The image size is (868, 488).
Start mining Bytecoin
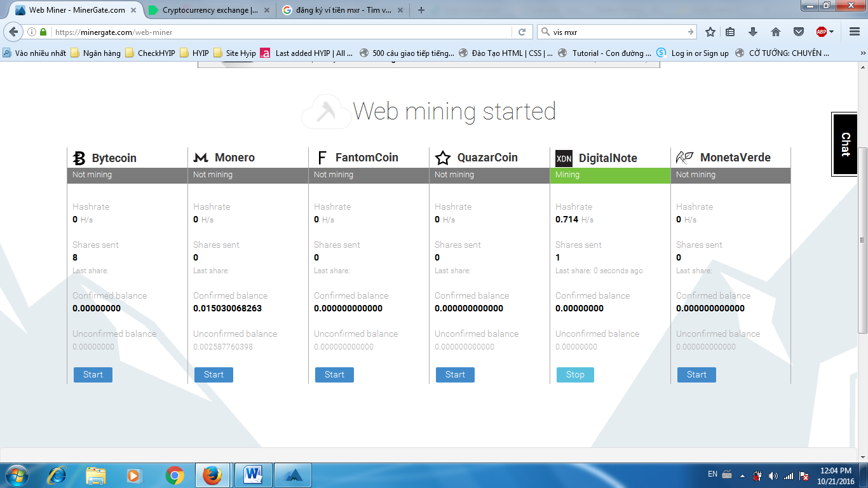click(93, 375)
